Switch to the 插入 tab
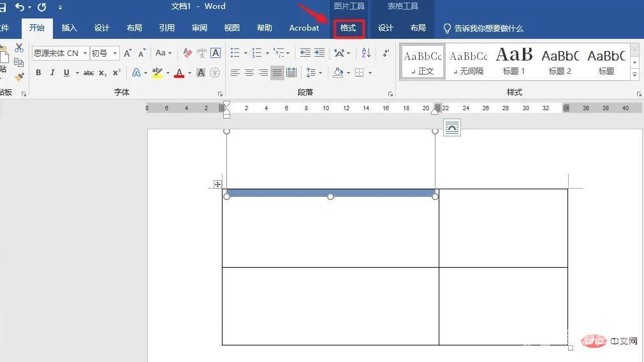Viewport: 644px width, 362px height. pyautogui.click(x=69, y=28)
